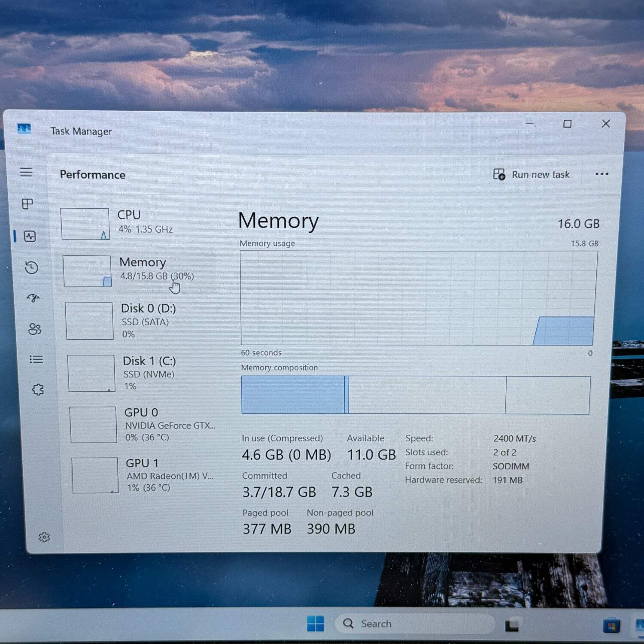Open the Services page icon

tap(38, 389)
